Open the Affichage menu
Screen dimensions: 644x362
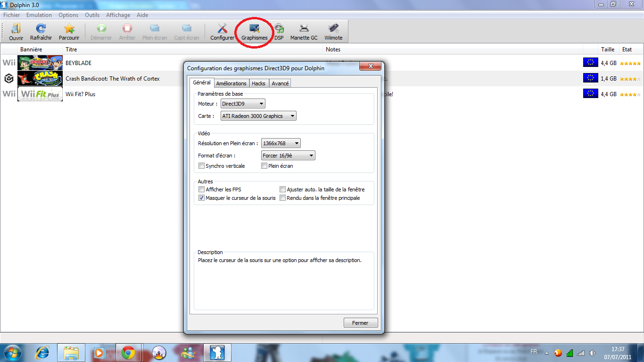point(118,15)
